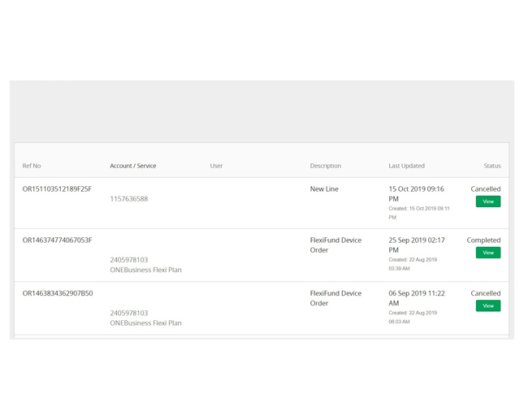524x420 pixels.
Task: Click the New Line description
Action: coord(324,189)
